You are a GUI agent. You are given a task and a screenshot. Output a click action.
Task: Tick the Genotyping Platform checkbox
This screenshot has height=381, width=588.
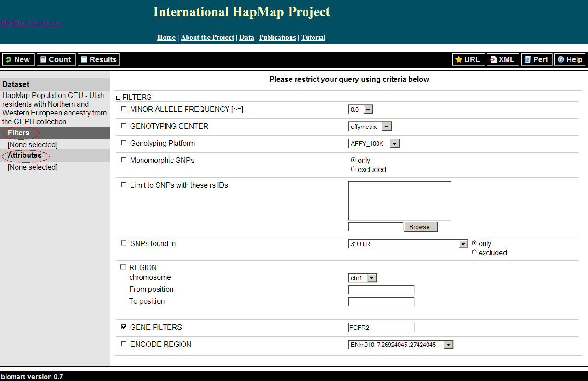(x=123, y=143)
